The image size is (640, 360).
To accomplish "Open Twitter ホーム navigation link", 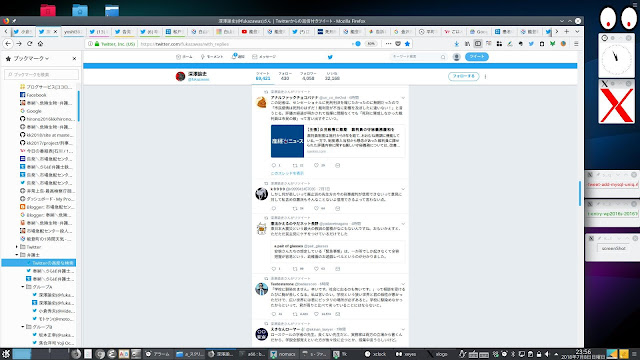I will (x=184, y=57).
